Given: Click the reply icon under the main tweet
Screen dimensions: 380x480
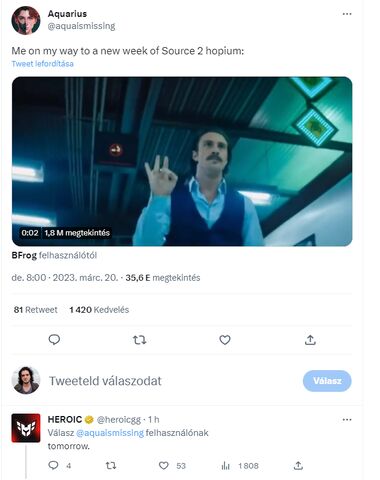Looking at the screenshot, I should (x=54, y=340).
